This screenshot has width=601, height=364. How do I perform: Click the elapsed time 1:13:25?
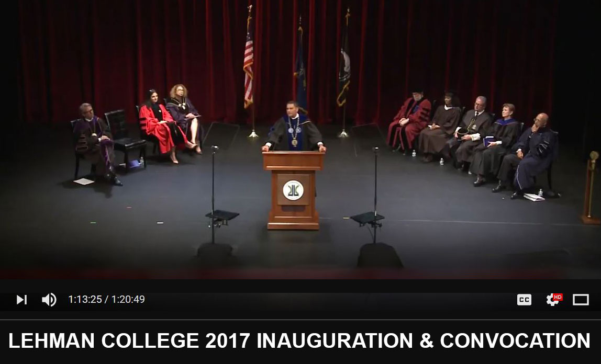[85, 300]
